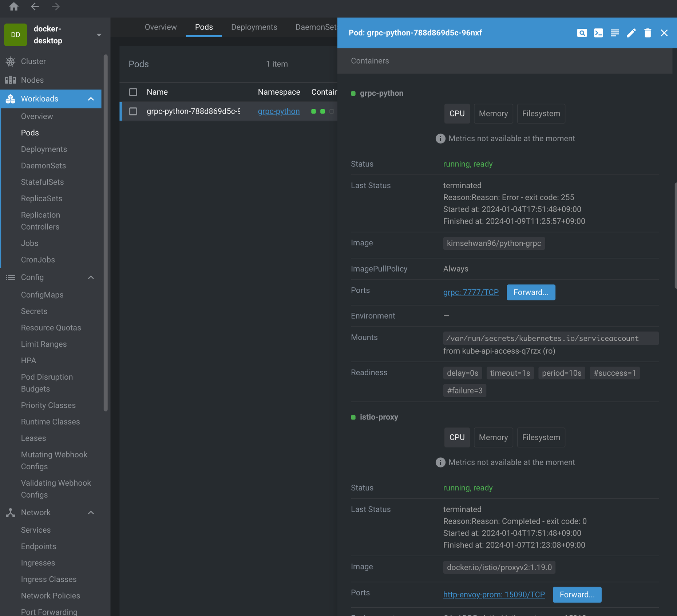Click the sidebar vertical scrollbar
Viewport: 677px width, 616px height.
pyautogui.click(x=106, y=233)
